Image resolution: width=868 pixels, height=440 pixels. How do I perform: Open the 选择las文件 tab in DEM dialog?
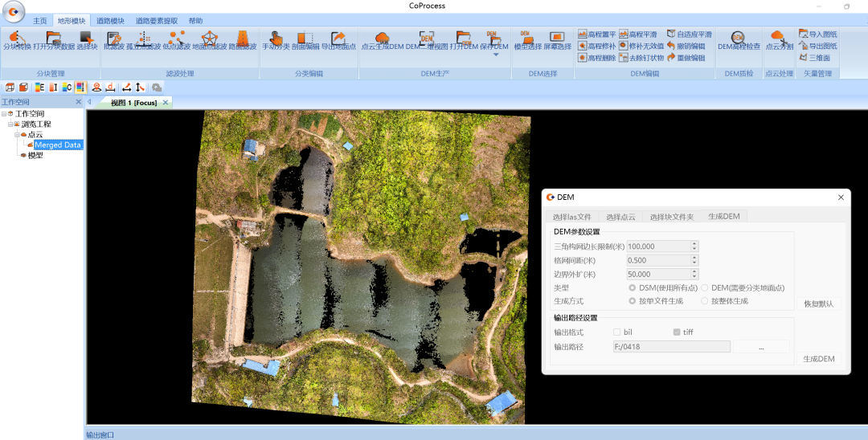point(571,217)
